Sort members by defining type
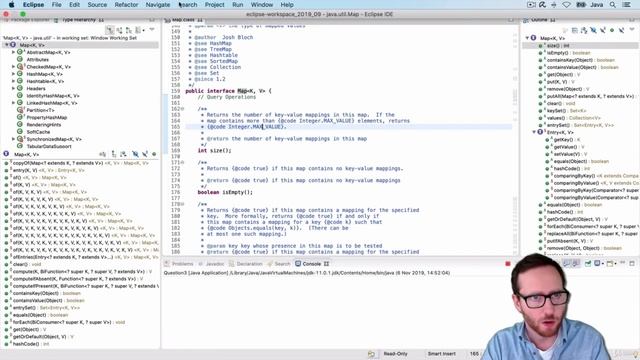 tap(123, 154)
